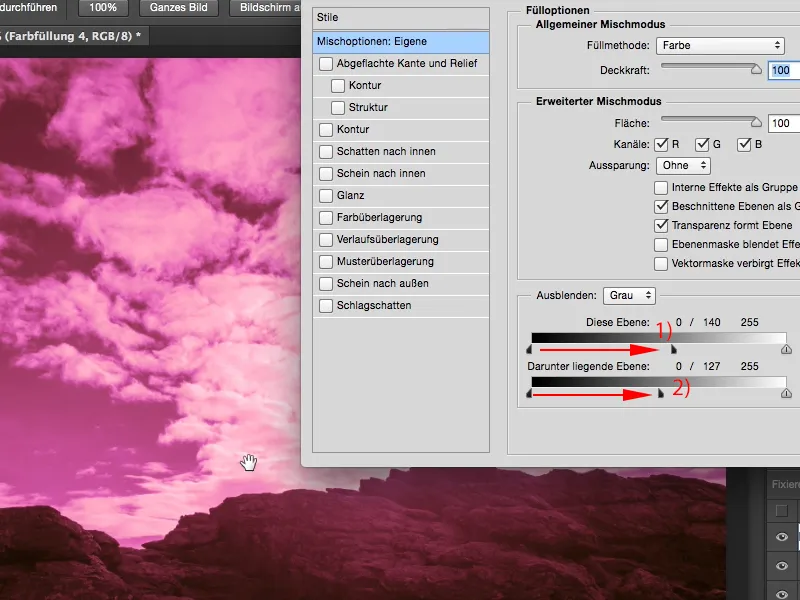Toggle Transparenz formt Ebene checkbox
The width and height of the screenshot is (800, 600).
click(661, 226)
